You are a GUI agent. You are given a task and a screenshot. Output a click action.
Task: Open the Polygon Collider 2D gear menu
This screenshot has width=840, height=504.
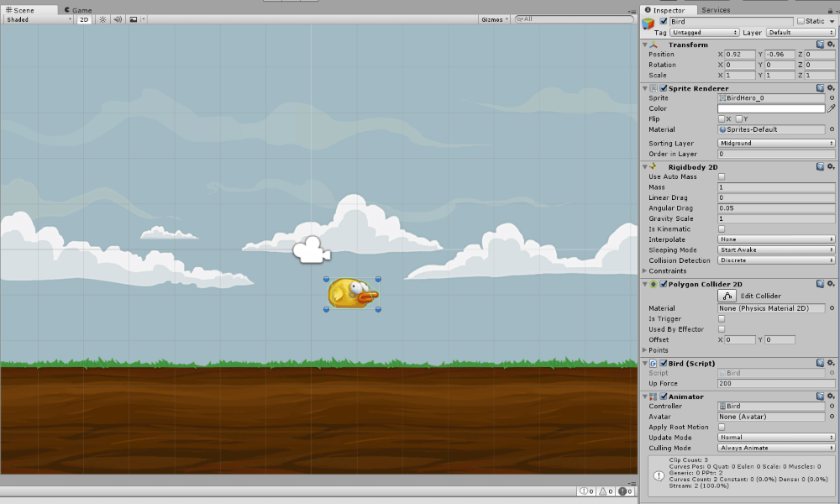[831, 284]
